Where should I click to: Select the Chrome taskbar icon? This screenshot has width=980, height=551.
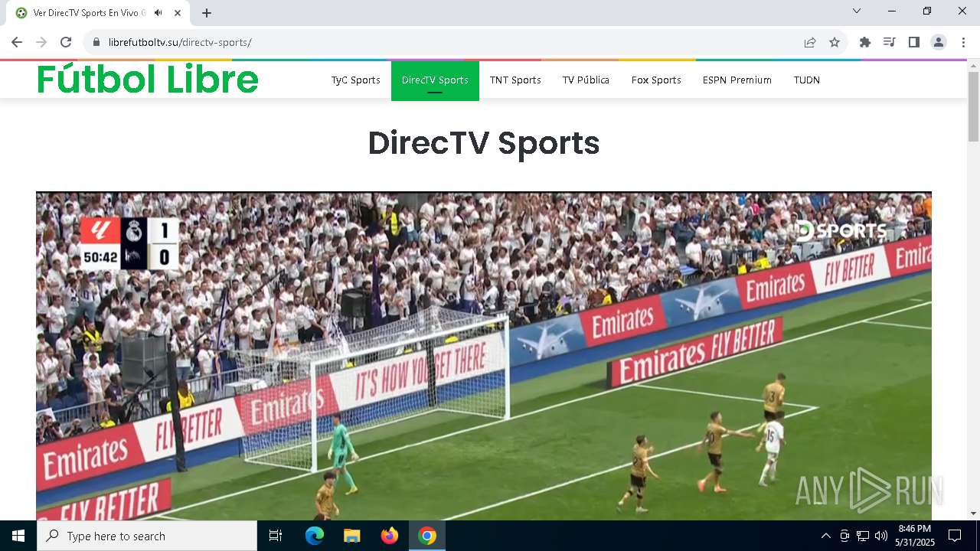(427, 536)
